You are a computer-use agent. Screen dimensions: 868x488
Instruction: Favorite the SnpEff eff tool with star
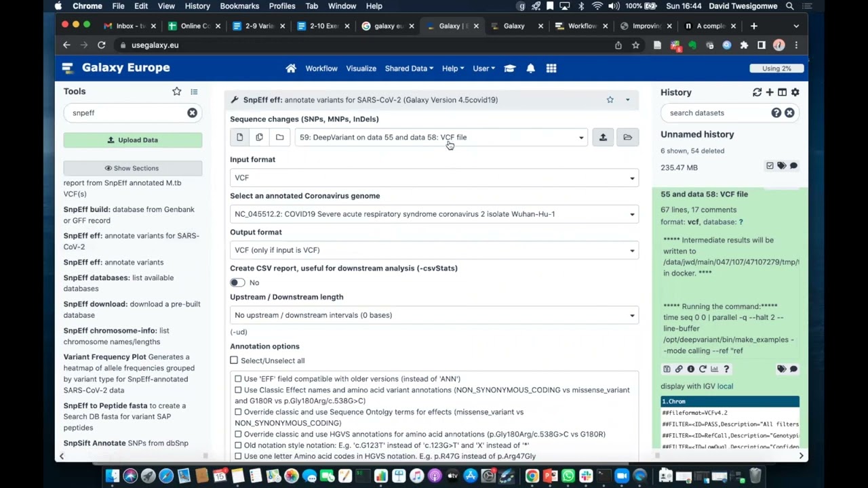pyautogui.click(x=610, y=100)
